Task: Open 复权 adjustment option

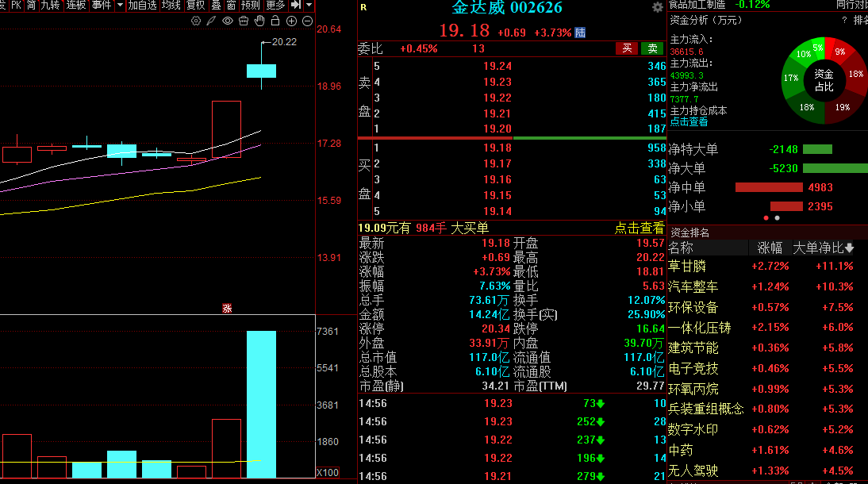Action: 195,5
